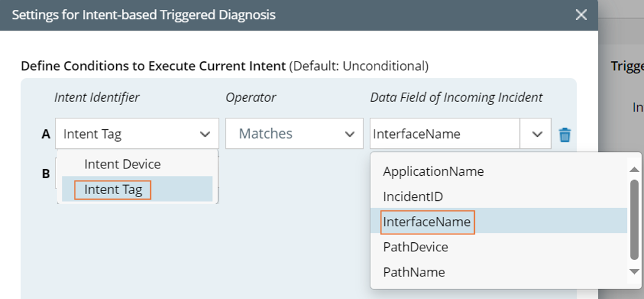Click the chevron on Intent Tag dropdown
The width and height of the screenshot is (644, 299).
pos(205,134)
